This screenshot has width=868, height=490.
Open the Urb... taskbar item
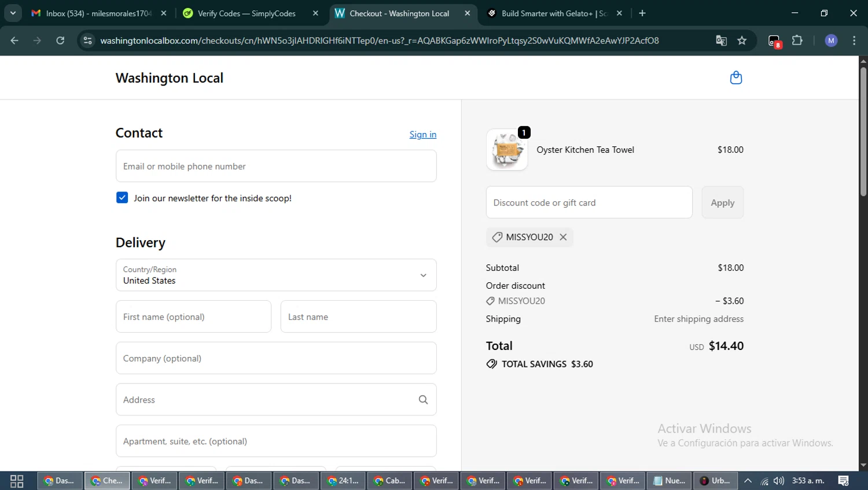point(715,481)
